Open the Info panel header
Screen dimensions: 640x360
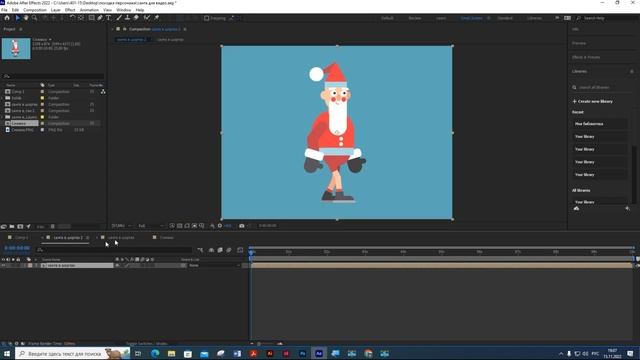pos(576,29)
